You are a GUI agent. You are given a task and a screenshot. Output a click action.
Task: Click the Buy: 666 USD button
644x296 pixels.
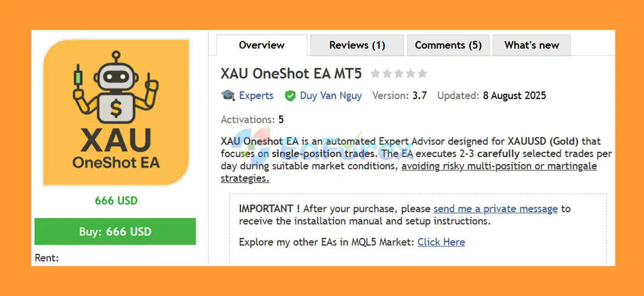click(115, 232)
